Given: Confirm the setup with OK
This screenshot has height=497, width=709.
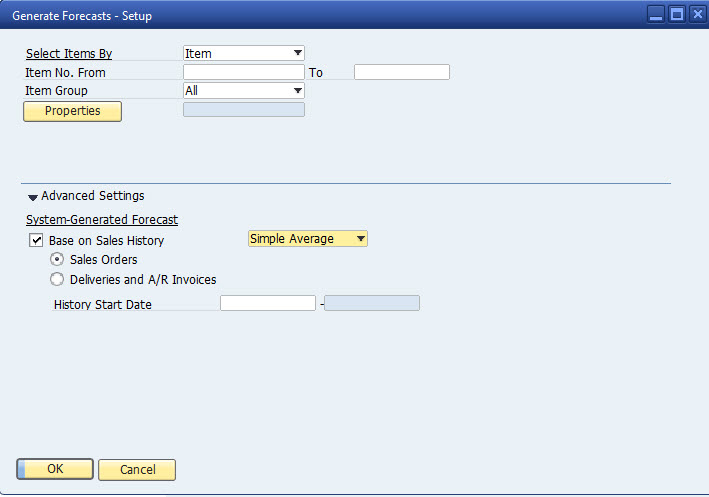Looking at the screenshot, I should click(55, 470).
